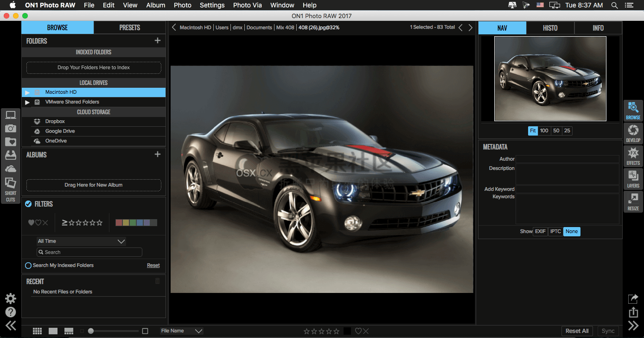The width and height of the screenshot is (644, 338).
Task: Mark photo as liked in bottom bar
Action: [358, 331]
